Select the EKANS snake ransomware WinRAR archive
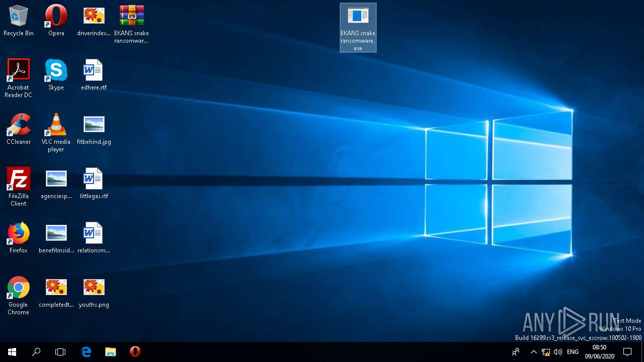The image size is (644, 362). pyautogui.click(x=131, y=25)
